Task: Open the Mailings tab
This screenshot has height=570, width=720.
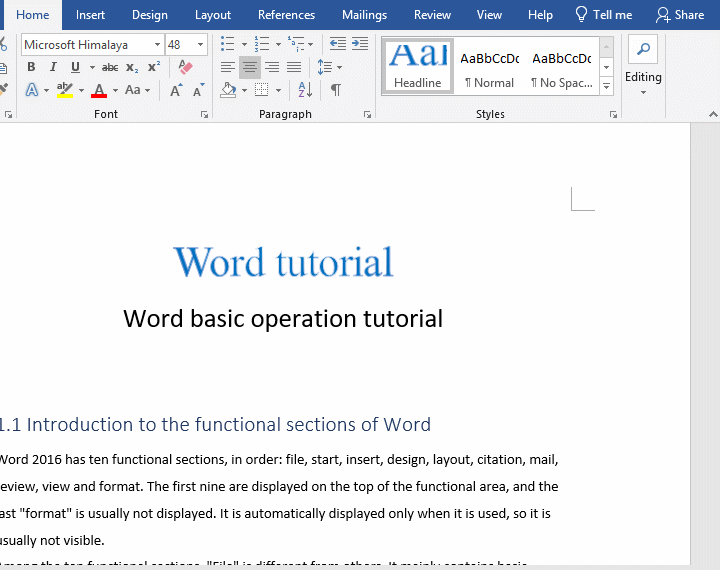Action: [364, 15]
